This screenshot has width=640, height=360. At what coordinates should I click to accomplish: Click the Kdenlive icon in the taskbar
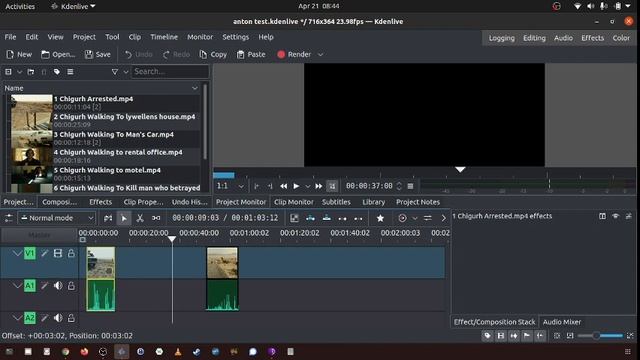pyautogui.click(x=122, y=351)
